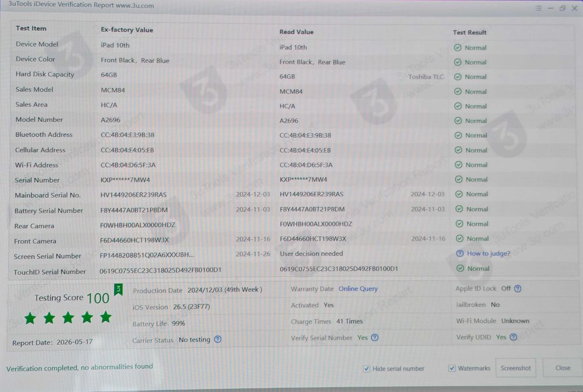Click Normal check icon for Rear Camera

[459, 224]
